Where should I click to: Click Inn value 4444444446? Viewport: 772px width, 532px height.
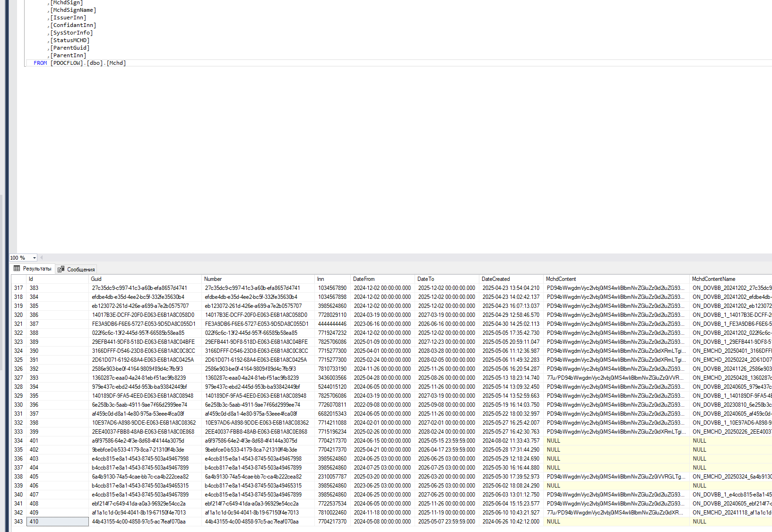tap(333, 324)
